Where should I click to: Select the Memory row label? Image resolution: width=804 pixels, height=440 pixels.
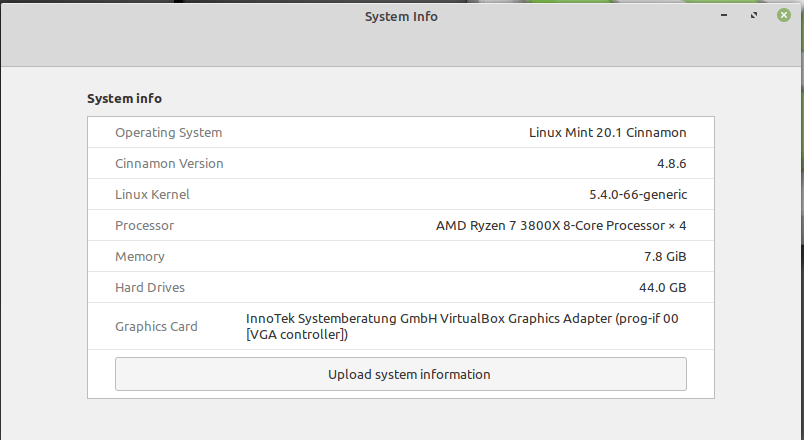[x=139, y=256]
